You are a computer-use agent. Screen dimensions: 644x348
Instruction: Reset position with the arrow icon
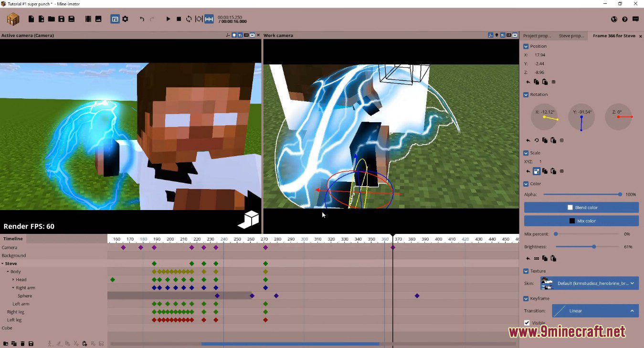[528, 82]
